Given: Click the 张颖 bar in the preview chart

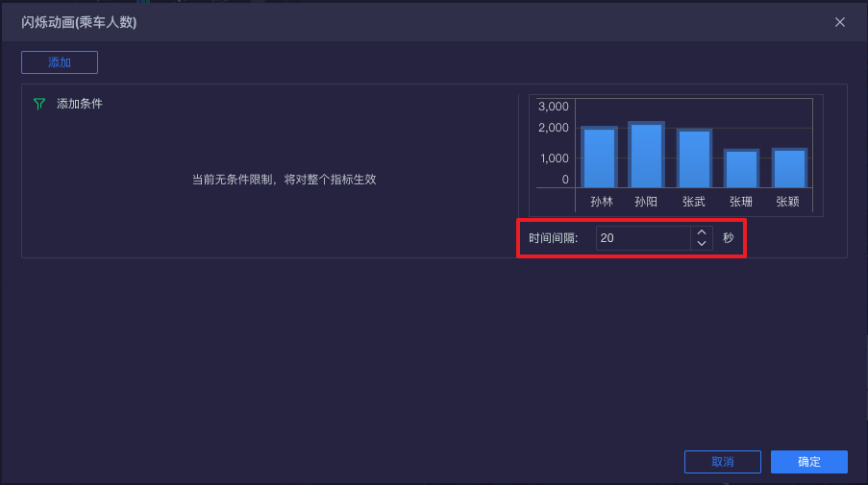Looking at the screenshot, I should point(789,167).
